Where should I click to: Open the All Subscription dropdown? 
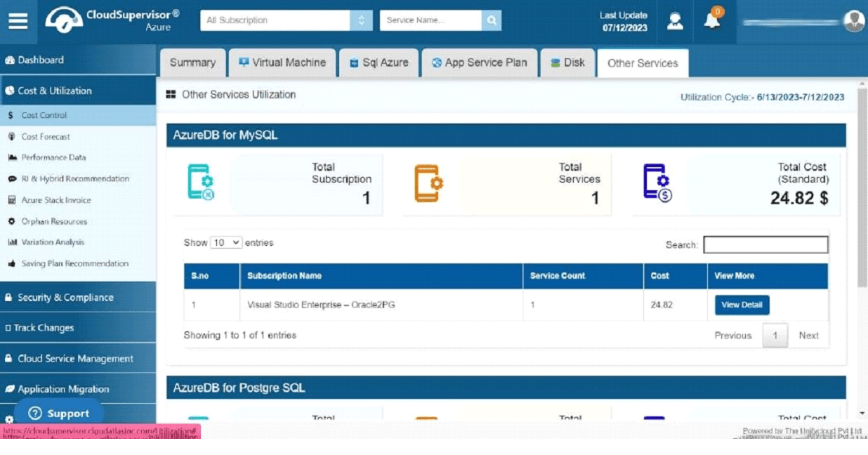click(286, 20)
